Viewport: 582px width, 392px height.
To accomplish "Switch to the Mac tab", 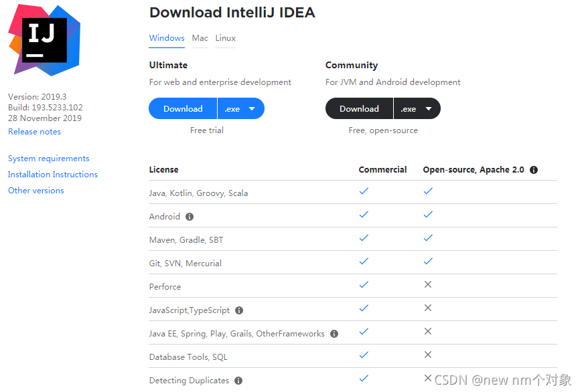I will click(200, 38).
